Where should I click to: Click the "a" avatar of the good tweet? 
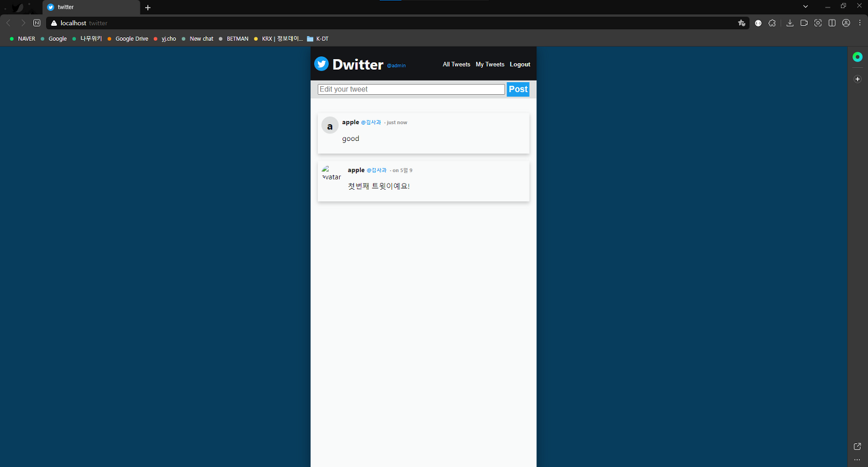point(330,125)
